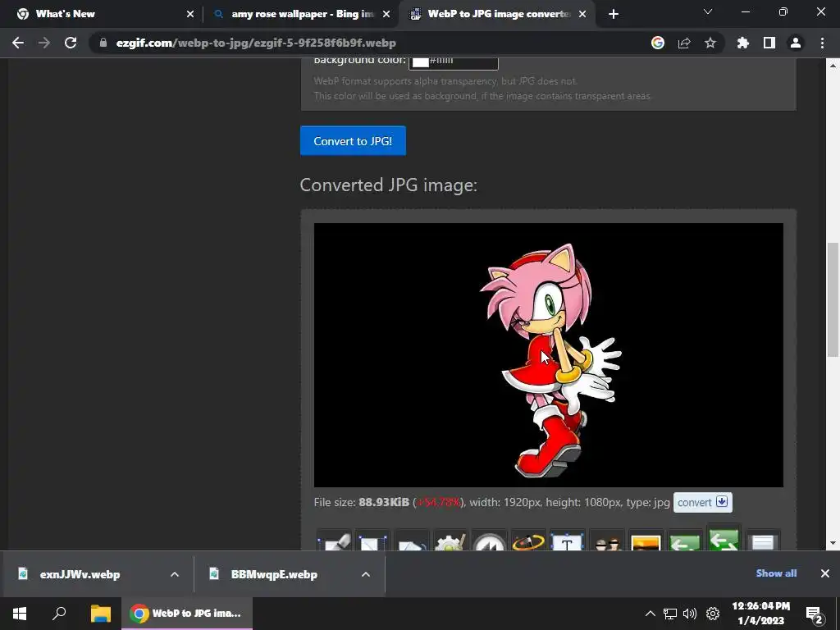Select the rotate tool icon
This screenshot has height=630, width=840.
pos(412,540)
